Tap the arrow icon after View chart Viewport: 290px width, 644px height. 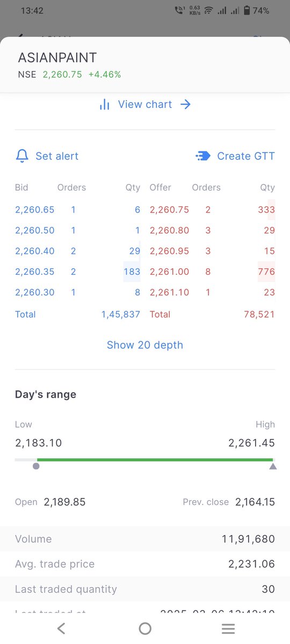click(x=185, y=105)
